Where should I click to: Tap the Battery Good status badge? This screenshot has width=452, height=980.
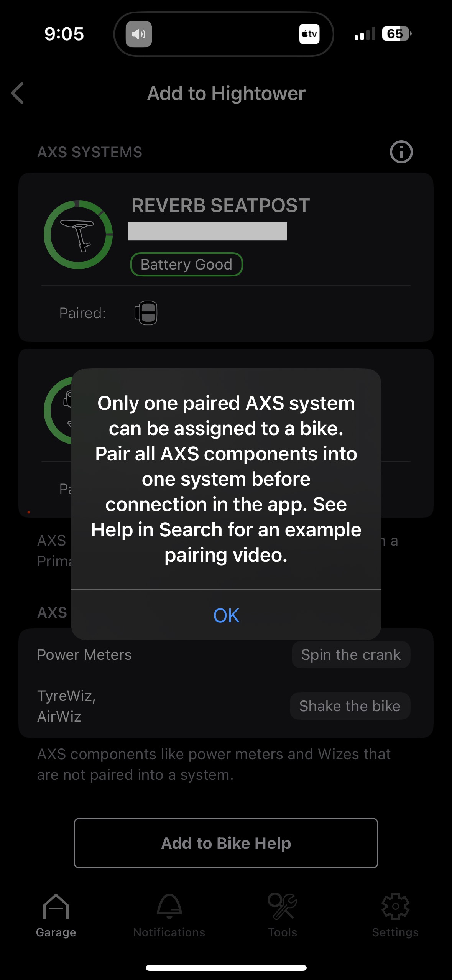pyautogui.click(x=186, y=264)
